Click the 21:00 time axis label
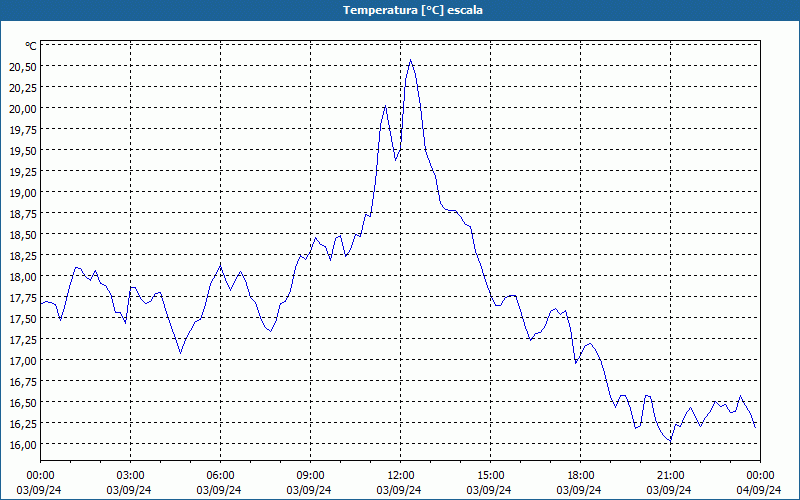This screenshot has width=800, height=500. [670, 476]
